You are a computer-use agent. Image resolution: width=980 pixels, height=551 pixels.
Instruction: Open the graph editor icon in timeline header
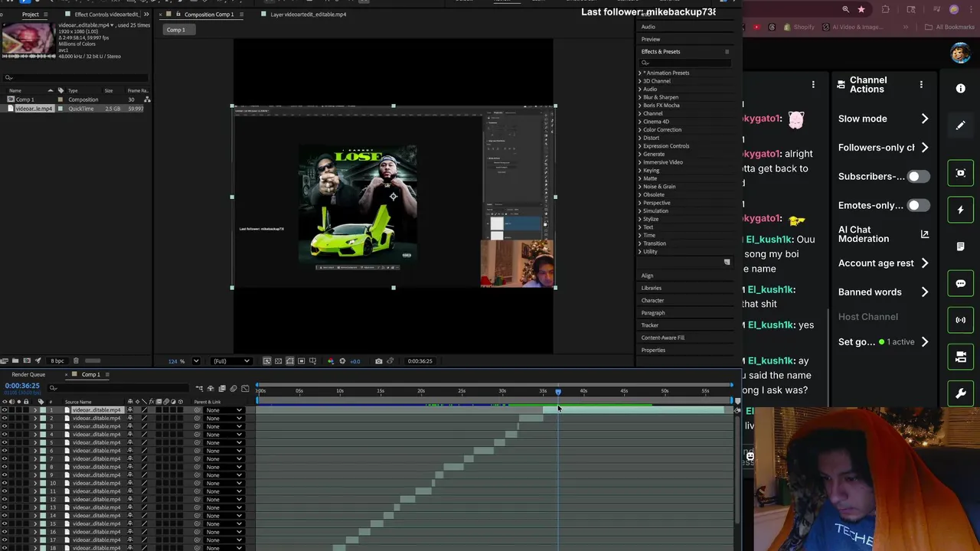pyautogui.click(x=245, y=389)
